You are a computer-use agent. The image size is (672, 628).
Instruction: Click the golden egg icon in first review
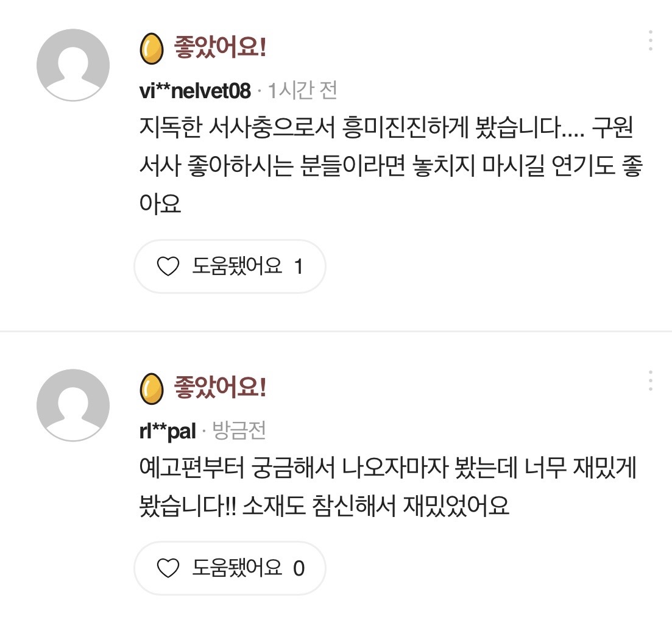click(152, 49)
